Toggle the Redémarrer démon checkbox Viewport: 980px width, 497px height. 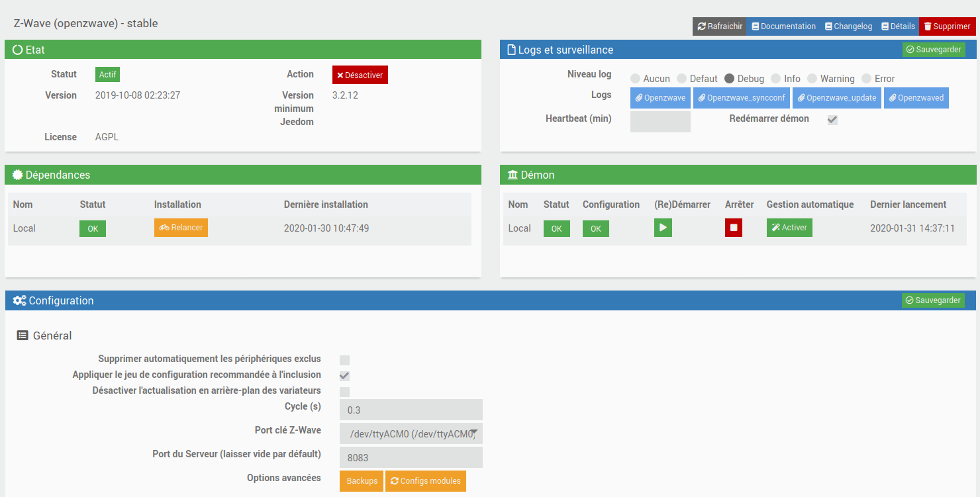(833, 120)
